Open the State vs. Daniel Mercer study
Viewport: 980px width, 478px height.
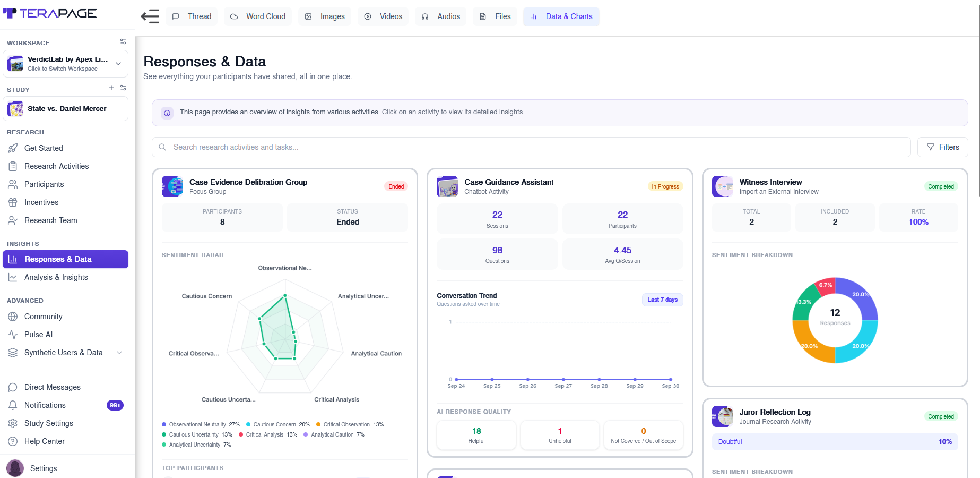(x=65, y=108)
